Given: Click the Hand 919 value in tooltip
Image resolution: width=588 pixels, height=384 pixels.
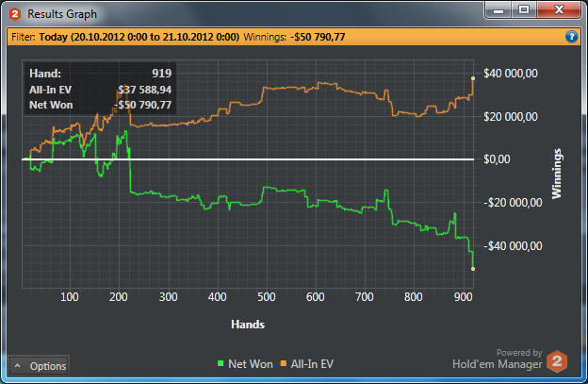Looking at the screenshot, I should [162, 74].
